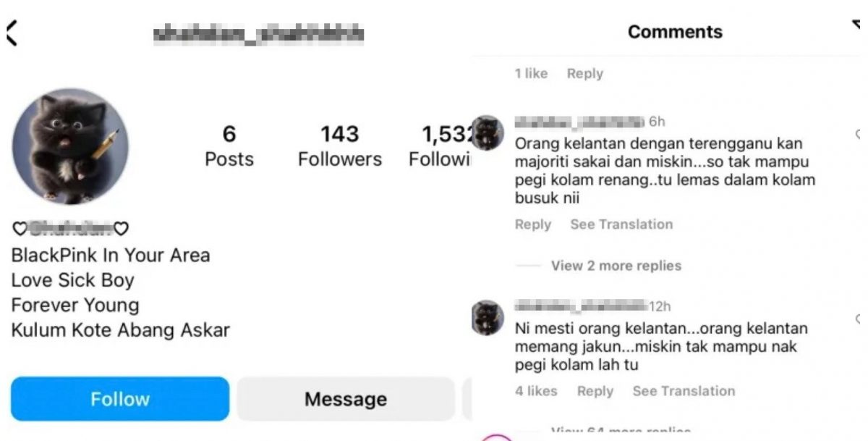Click the blue Follow button

(x=120, y=399)
